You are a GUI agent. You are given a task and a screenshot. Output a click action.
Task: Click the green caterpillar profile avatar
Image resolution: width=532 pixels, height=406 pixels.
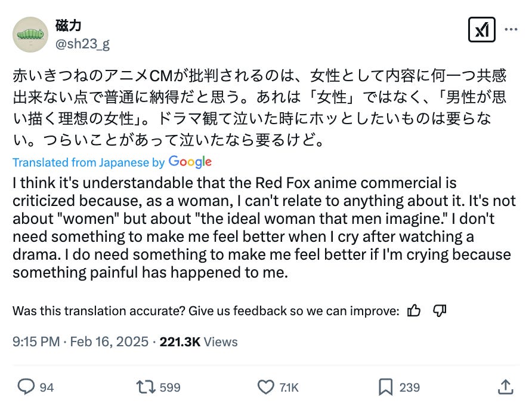click(x=30, y=35)
